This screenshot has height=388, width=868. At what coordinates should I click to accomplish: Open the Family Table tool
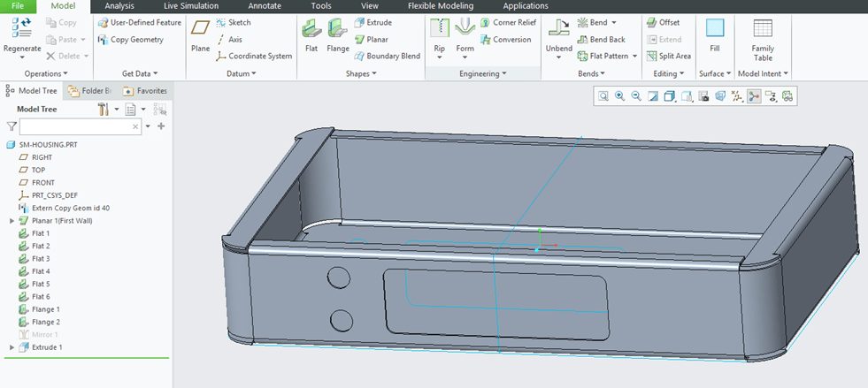click(762, 34)
